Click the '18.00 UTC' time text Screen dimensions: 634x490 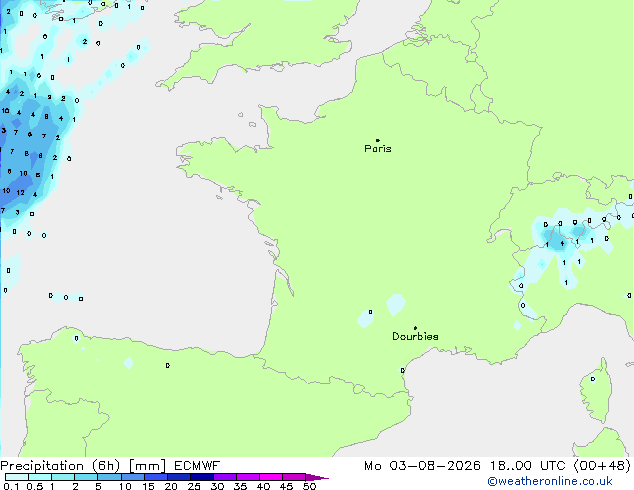click(527, 466)
